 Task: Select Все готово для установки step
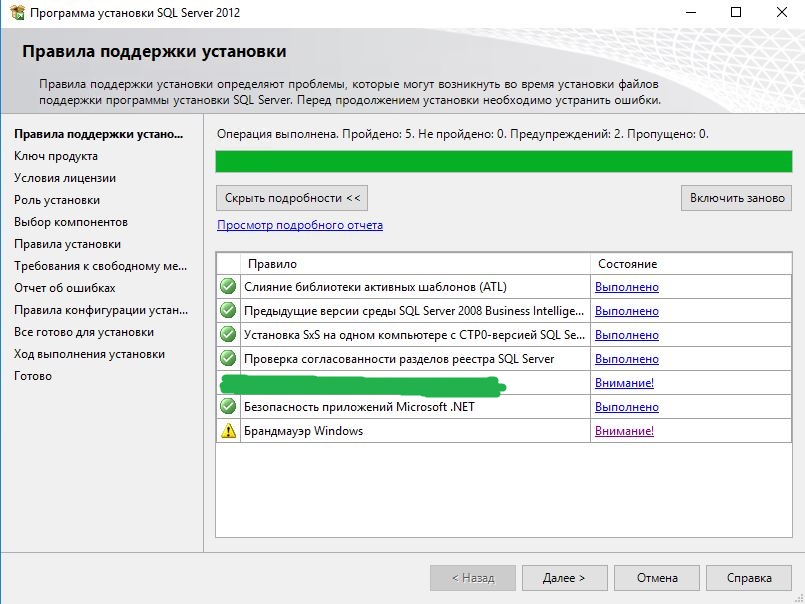point(84,332)
